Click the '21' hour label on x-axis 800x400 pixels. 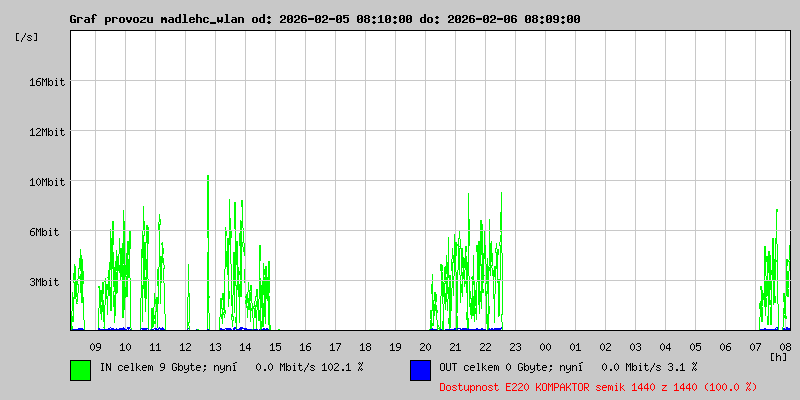click(x=456, y=347)
